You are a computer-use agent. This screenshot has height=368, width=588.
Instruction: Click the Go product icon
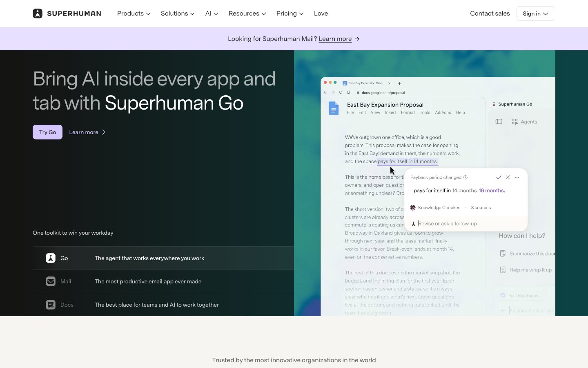point(51,258)
